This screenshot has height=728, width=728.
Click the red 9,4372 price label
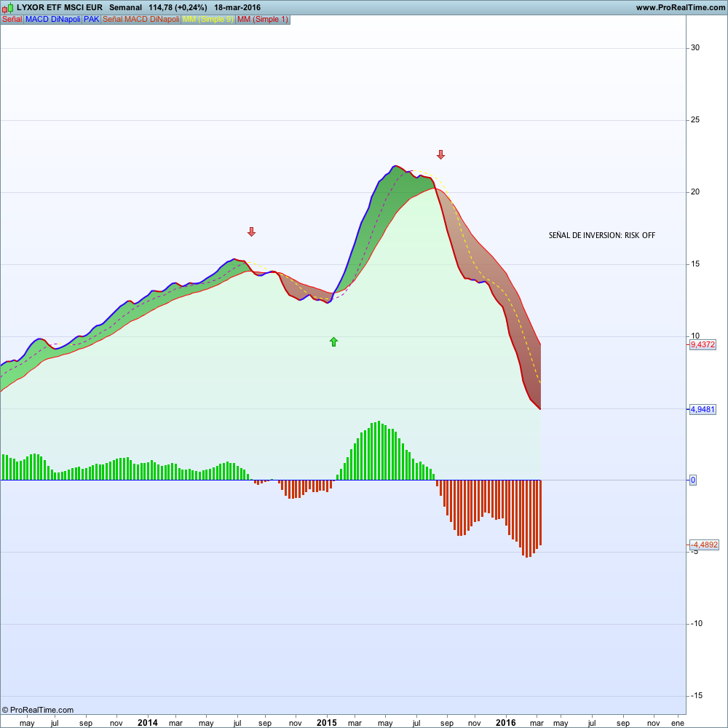pyautogui.click(x=703, y=344)
